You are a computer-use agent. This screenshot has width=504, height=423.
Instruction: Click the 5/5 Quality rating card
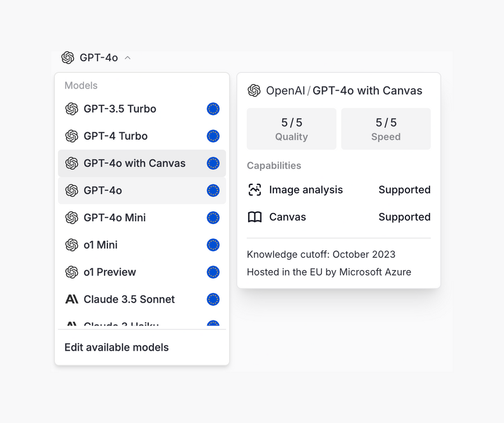point(291,129)
